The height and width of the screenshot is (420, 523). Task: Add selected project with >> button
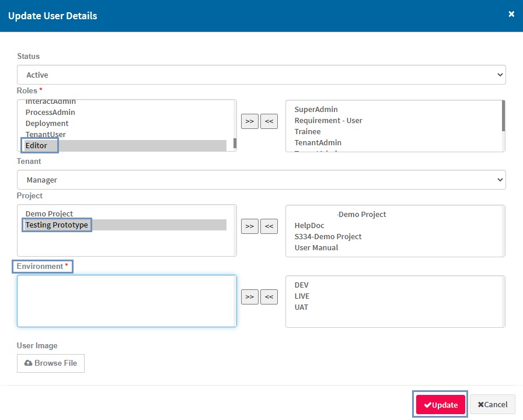(250, 226)
